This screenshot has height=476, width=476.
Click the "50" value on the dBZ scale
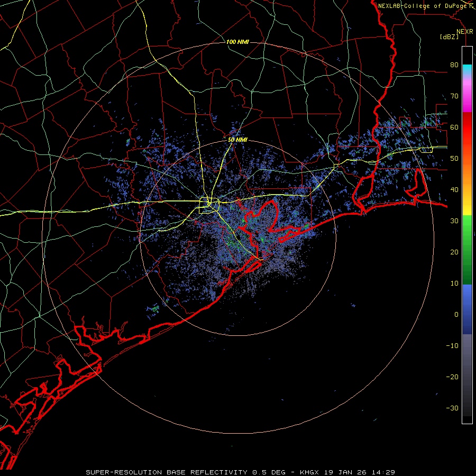click(x=454, y=159)
